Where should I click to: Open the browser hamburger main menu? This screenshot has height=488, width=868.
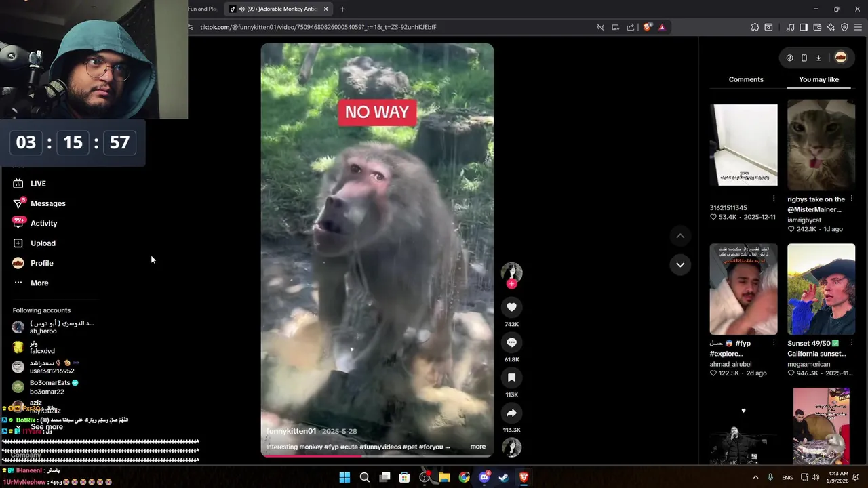point(859,27)
